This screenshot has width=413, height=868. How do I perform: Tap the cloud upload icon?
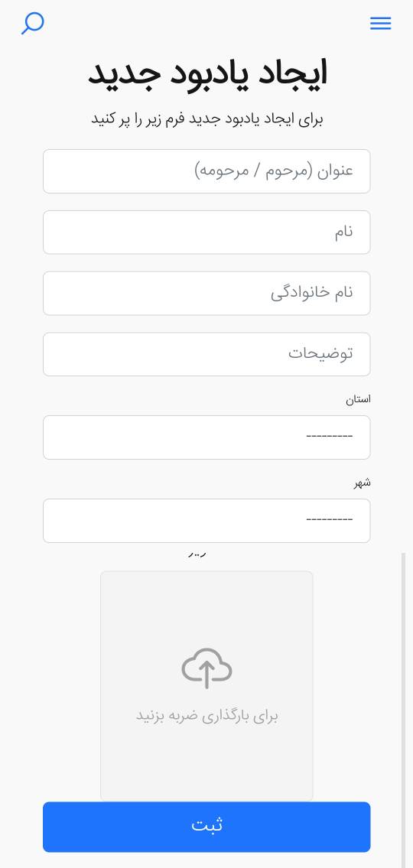tap(206, 668)
